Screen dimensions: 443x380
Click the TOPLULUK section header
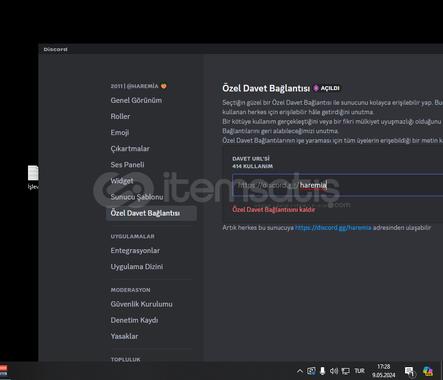pyautogui.click(x=125, y=359)
